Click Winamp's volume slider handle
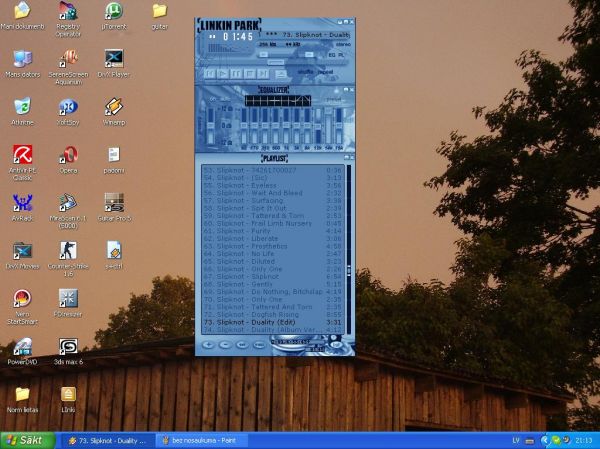Image resolution: width=600 pixels, height=449 pixels. tap(264, 55)
